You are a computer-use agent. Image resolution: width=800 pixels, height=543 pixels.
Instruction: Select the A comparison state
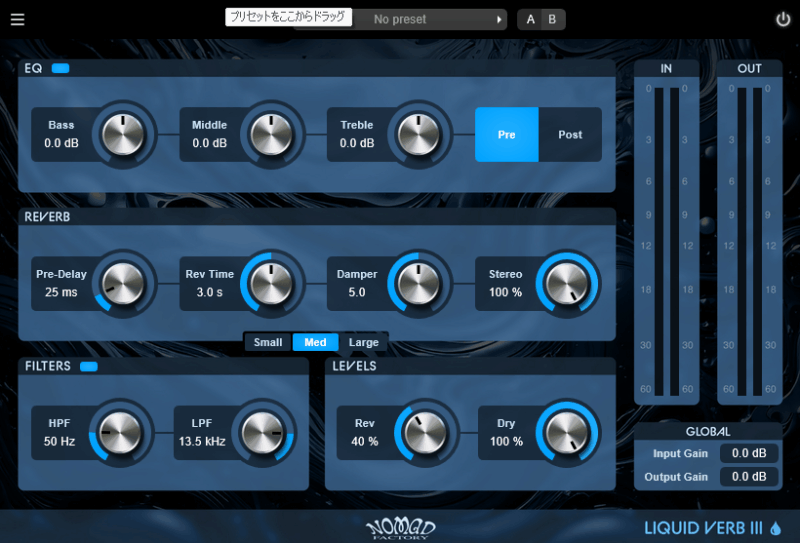tap(531, 19)
